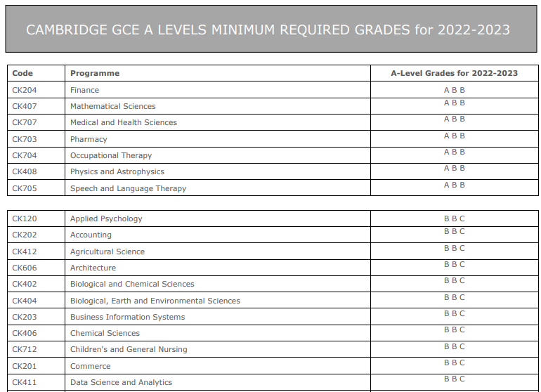Select Chemical Sciences programme

click(x=105, y=333)
